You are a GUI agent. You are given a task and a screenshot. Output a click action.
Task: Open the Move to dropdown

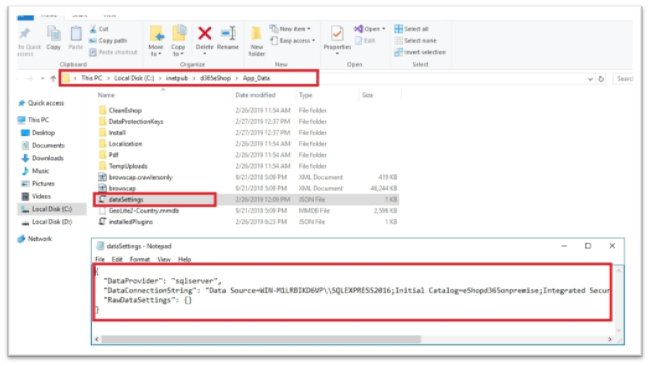click(x=156, y=41)
